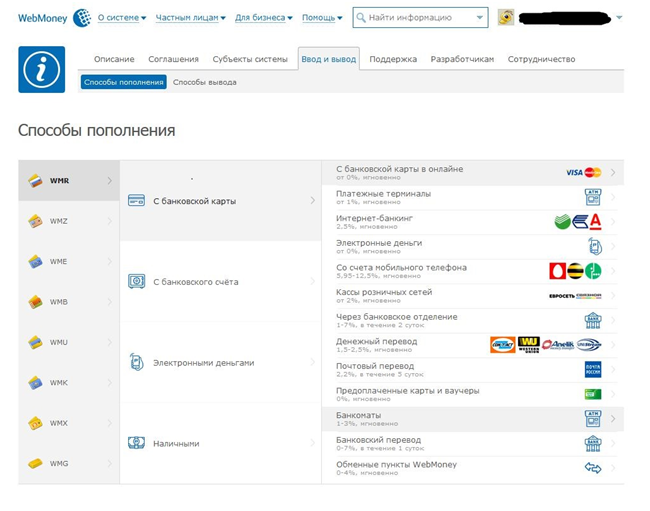Choose 'Платежные терминалы' funding method
The height and width of the screenshot is (511, 650).
click(384, 194)
